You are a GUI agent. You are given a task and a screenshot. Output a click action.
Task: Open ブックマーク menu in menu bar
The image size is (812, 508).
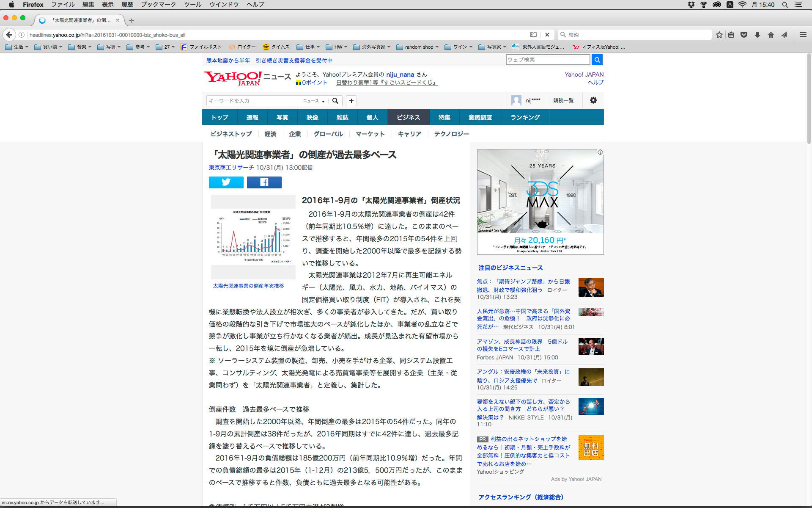click(158, 5)
